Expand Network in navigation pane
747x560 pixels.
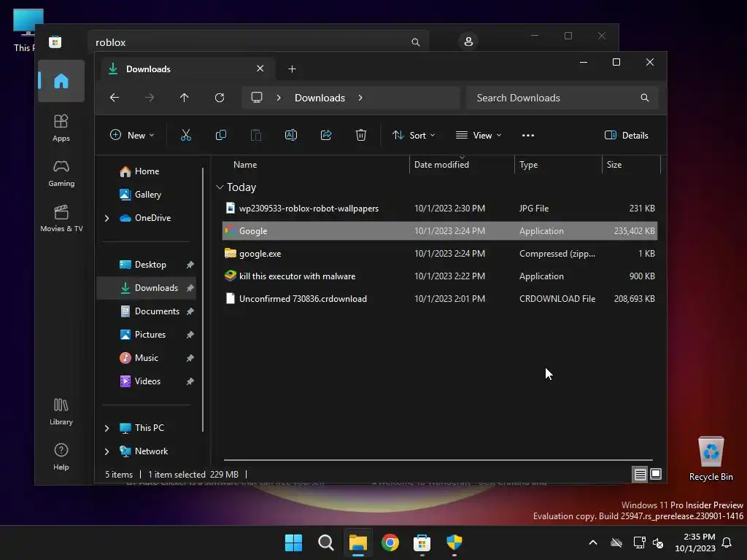coord(107,451)
